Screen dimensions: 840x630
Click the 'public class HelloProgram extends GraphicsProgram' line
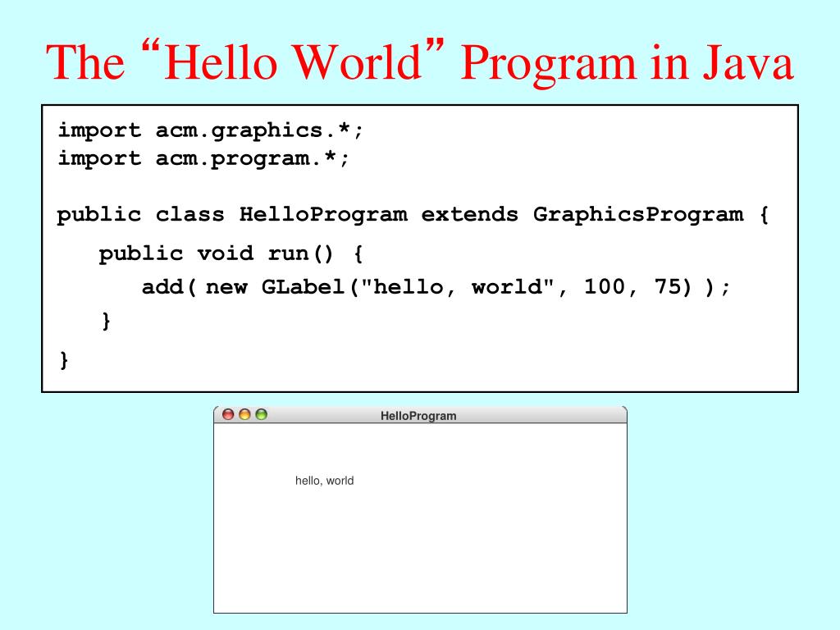pos(413,215)
